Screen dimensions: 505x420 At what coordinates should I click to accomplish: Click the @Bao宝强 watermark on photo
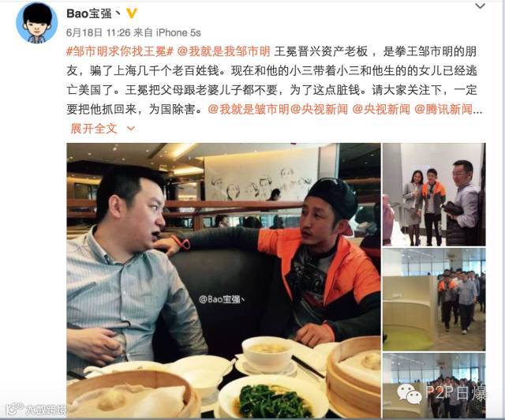coord(222,299)
